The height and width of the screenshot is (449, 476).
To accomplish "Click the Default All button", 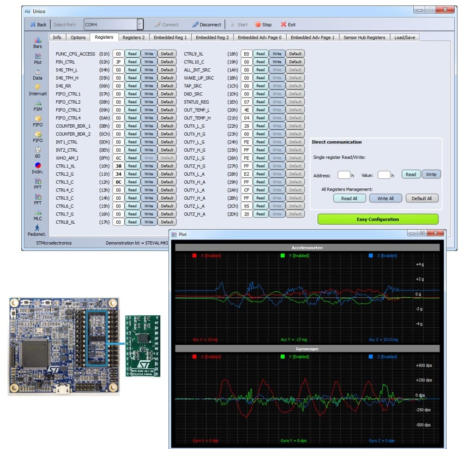I will (x=421, y=198).
